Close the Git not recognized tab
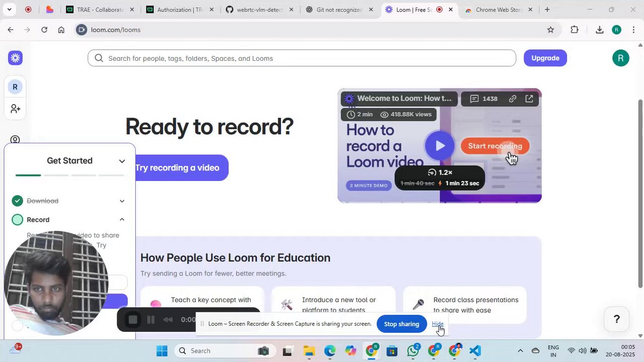Viewport: 644px width, 362px height. click(371, 10)
